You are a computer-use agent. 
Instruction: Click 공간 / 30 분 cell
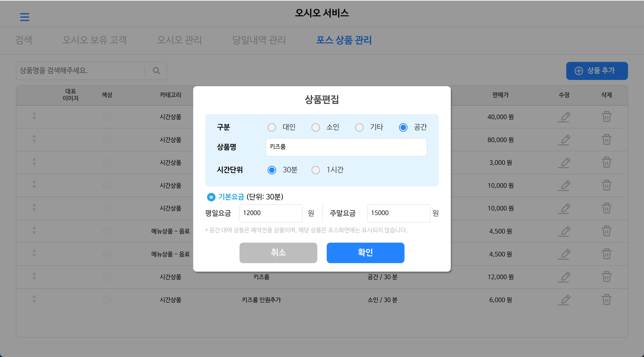pos(382,277)
